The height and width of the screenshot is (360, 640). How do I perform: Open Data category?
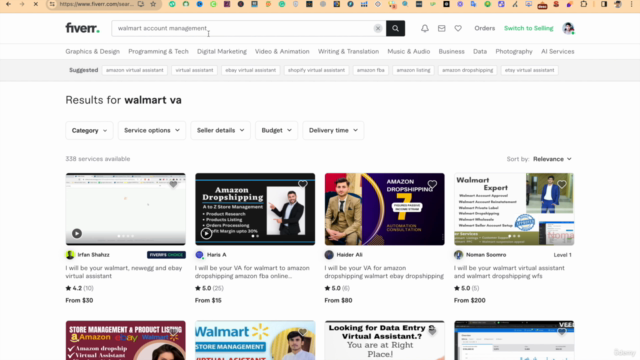pos(480,51)
